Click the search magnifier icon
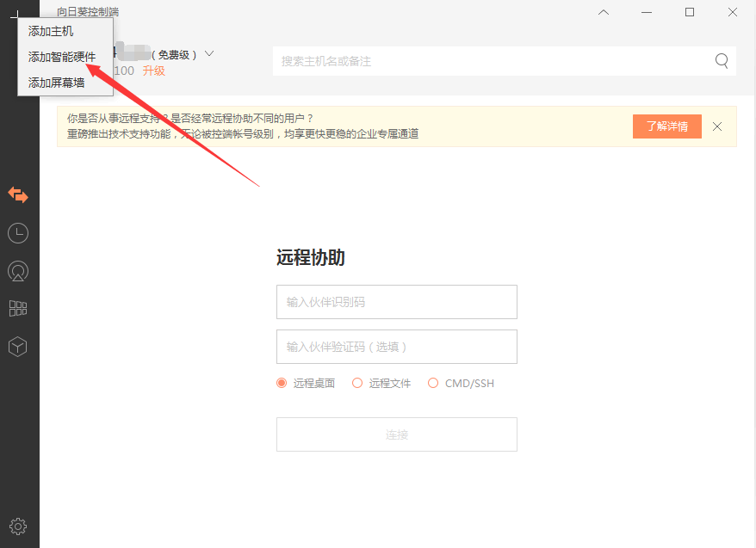 [x=722, y=61]
